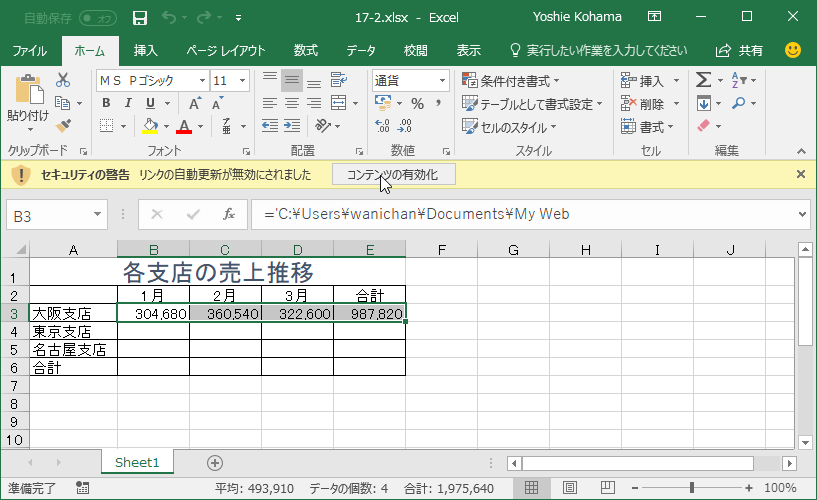This screenshot has height=500, width=817.
Task: Click the Undo arrow icon
Action: coord(169,18)
